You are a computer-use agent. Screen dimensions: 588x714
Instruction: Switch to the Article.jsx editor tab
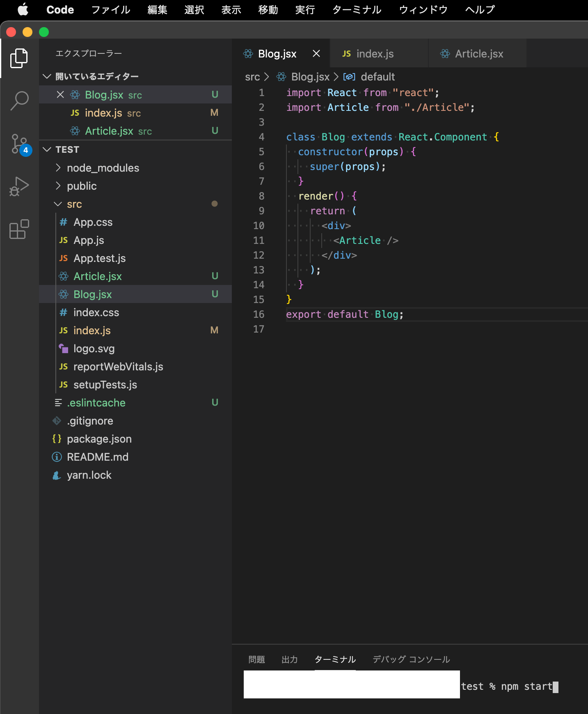(477, 53)
